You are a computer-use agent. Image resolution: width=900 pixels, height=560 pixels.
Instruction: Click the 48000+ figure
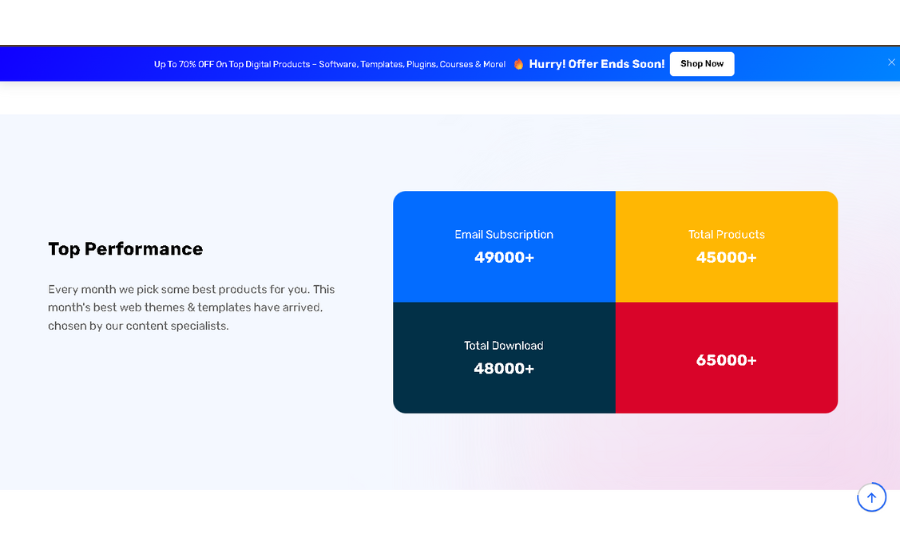504,368
